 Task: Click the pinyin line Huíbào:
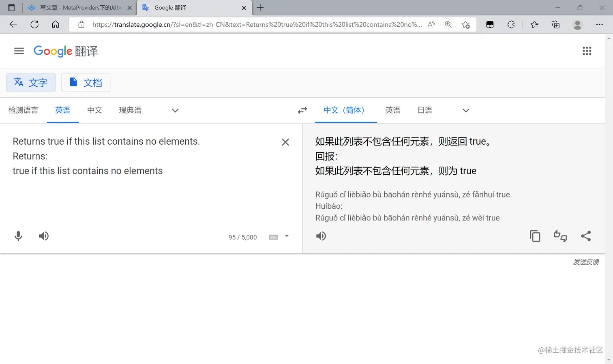coord(329,206)
